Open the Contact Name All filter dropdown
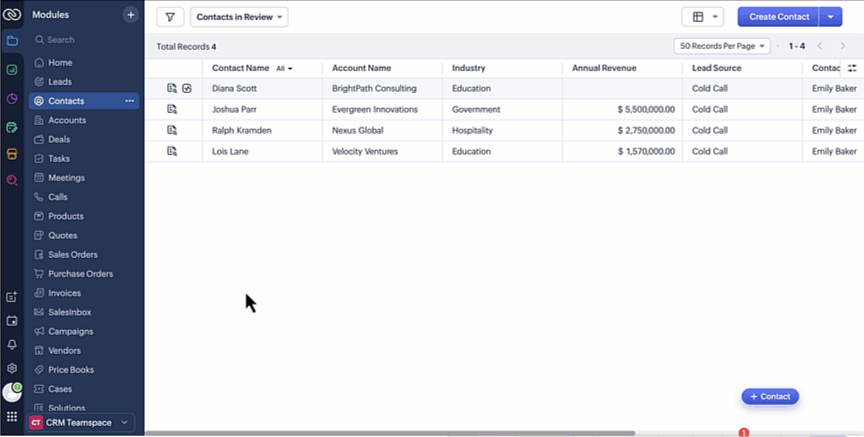This screenshot has width=864, height=437. click(284, 69)
